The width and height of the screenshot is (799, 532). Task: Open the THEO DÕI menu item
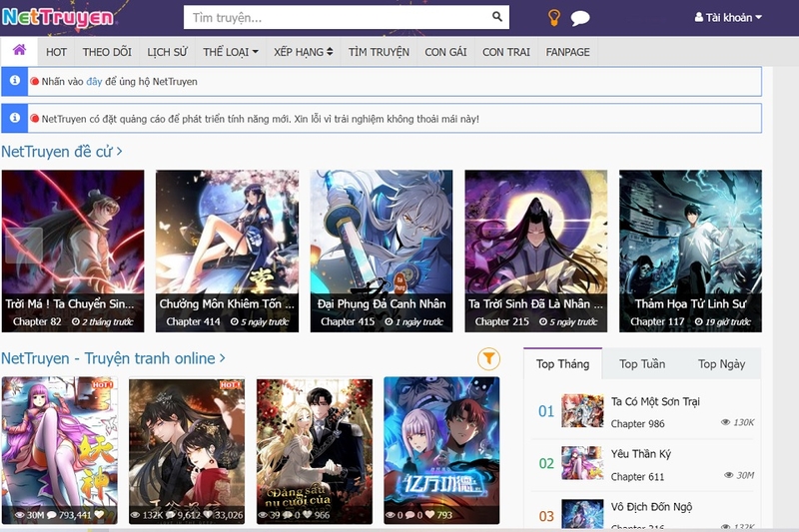click(107, 52)
